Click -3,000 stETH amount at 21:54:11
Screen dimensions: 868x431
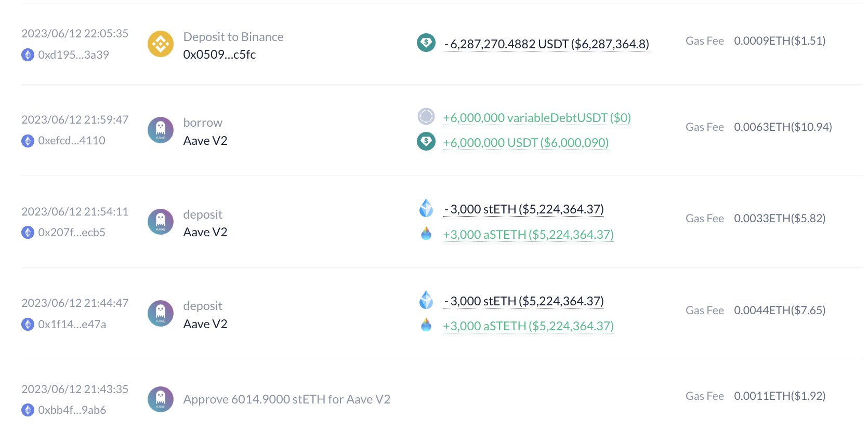(523, 209)
